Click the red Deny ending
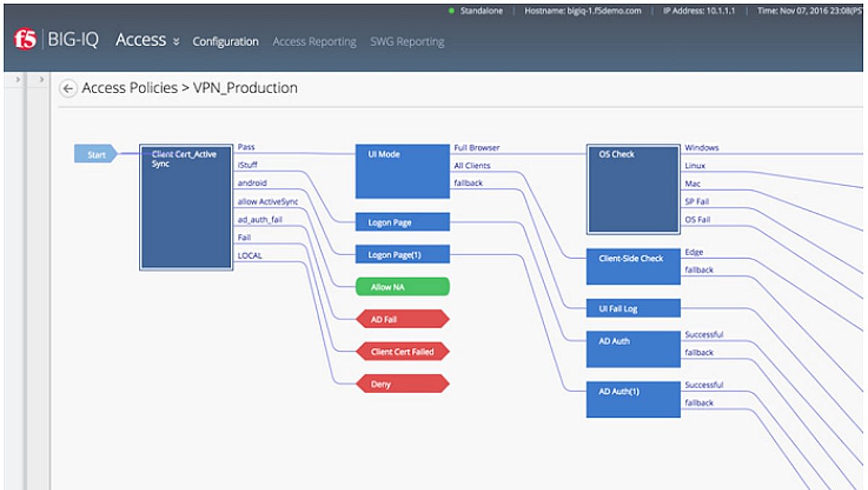 coord(402,384)
